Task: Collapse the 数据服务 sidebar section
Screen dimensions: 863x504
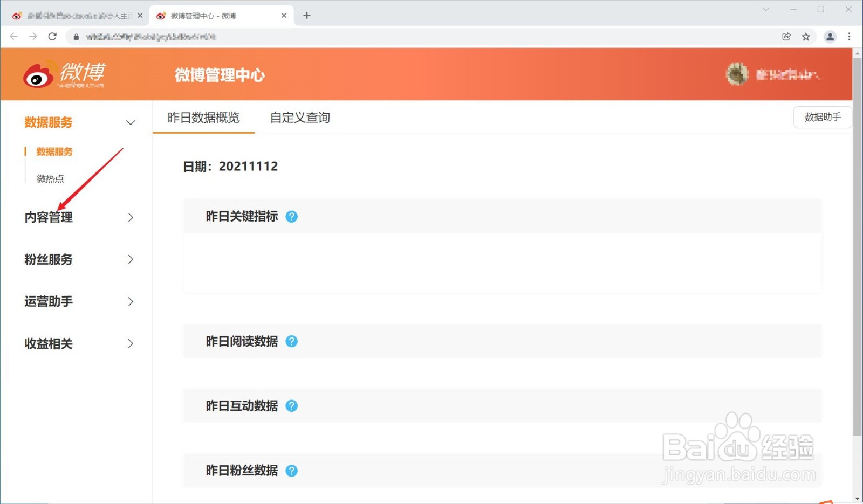Action: (131, 122)
